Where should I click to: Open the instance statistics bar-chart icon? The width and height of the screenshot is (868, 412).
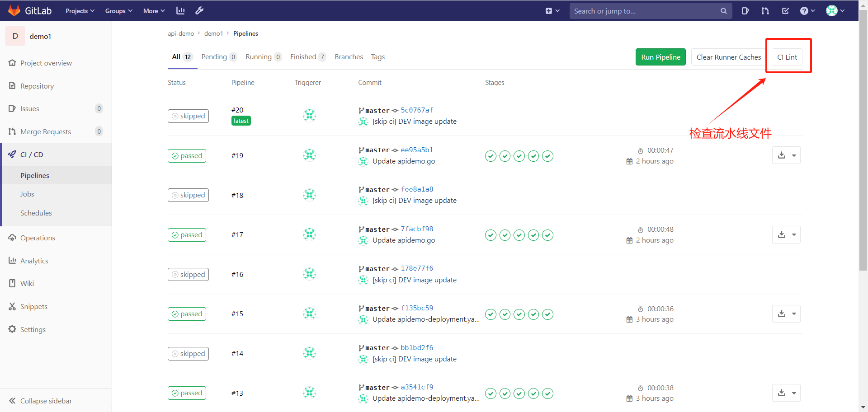180,10
